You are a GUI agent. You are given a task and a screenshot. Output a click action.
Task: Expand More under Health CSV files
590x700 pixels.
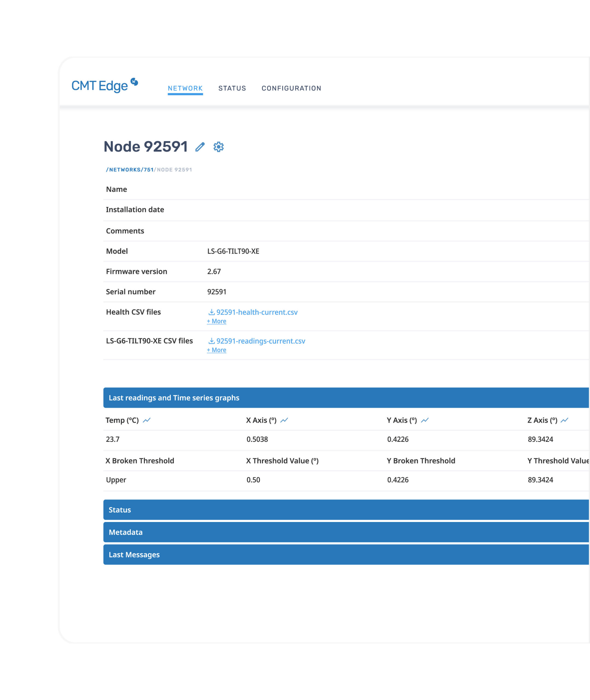[217, 321]
